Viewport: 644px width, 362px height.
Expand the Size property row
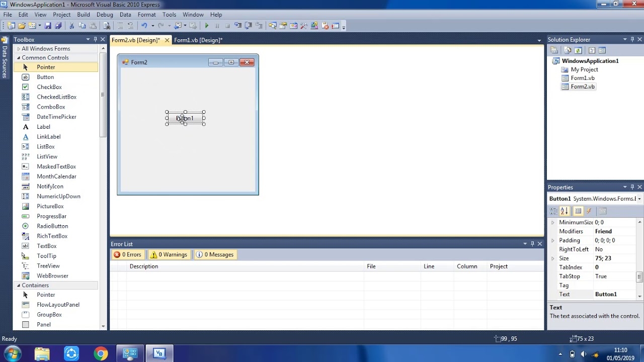[x=552, y=258]
